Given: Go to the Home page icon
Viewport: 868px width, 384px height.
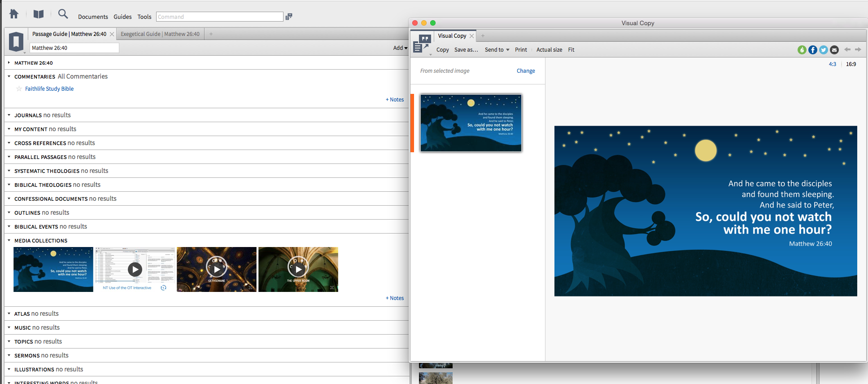Looking at the screenshot, I should click(14, 14).
